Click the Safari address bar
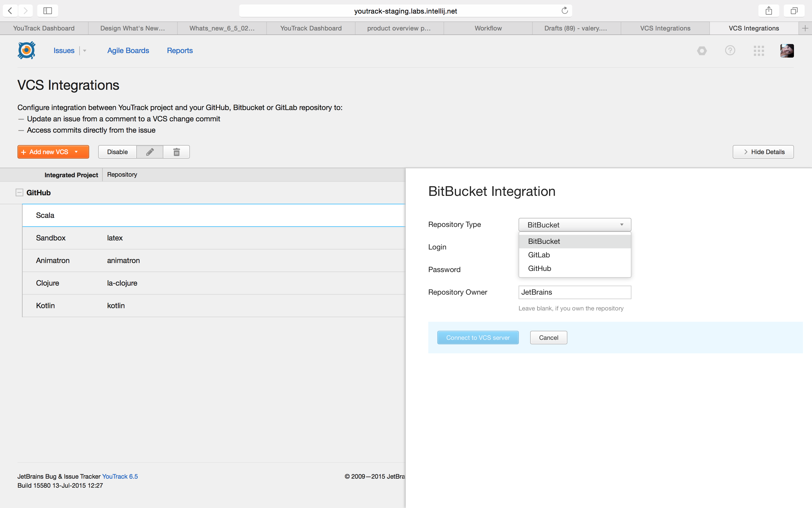The width and height of the screenshot is (812, 508). [x=405, y=11]
